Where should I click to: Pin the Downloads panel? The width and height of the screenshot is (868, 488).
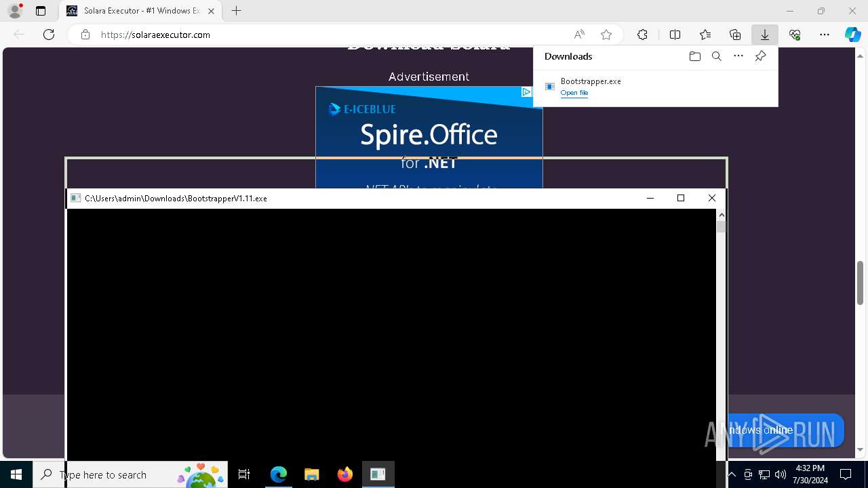click(760, 56)
